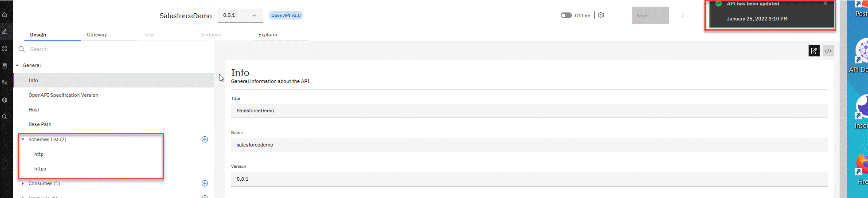This screenshot has width=868, height=198.
Task: Open the vertical three-dot overflow menu
Action: pyautogui.click(x=683, y=16)
